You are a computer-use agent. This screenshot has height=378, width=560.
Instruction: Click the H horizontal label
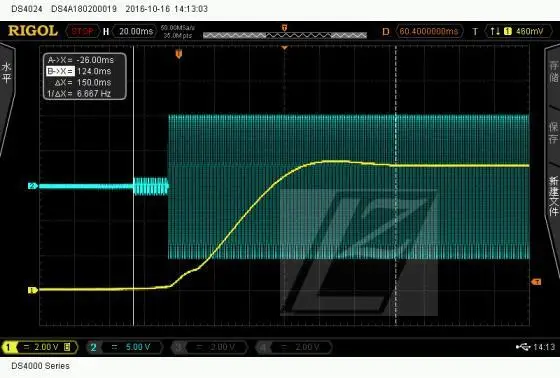106,31
